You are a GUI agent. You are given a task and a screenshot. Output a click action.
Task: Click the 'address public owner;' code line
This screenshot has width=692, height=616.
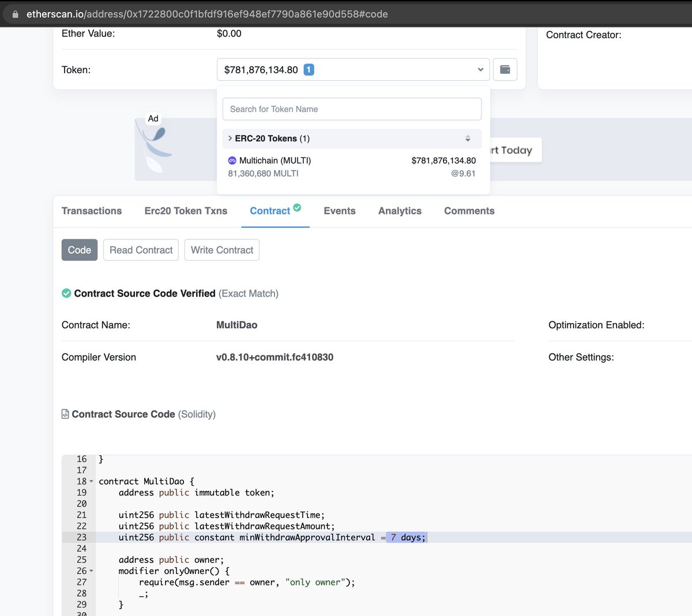tap(171, 560)
